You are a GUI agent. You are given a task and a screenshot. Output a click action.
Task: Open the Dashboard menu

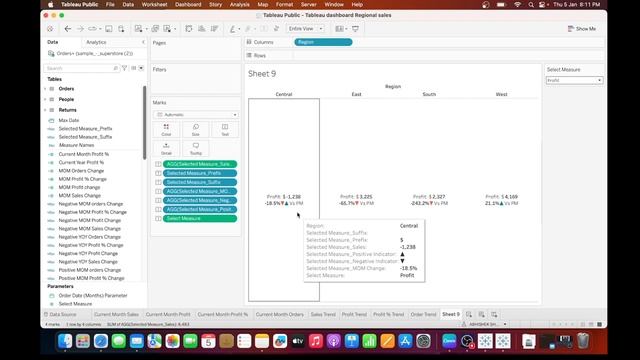click(x=188, y=4)
